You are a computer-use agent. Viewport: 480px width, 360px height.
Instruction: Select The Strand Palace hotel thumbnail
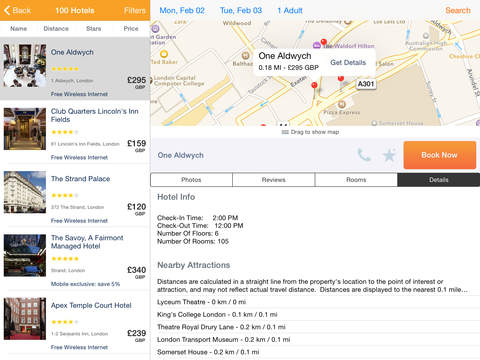pyautogui.click(x=25, y=192)
